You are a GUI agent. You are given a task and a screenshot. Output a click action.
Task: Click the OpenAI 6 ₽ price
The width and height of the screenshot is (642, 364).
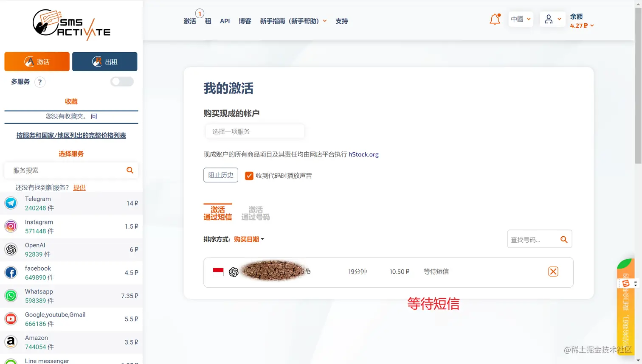[134, 249]
